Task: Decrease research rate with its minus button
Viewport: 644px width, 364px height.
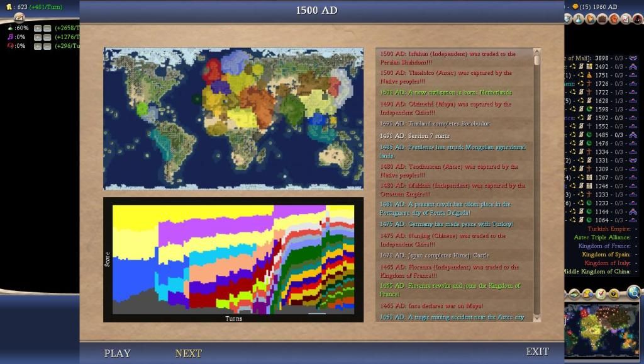Action: click(x=47, y=28)
